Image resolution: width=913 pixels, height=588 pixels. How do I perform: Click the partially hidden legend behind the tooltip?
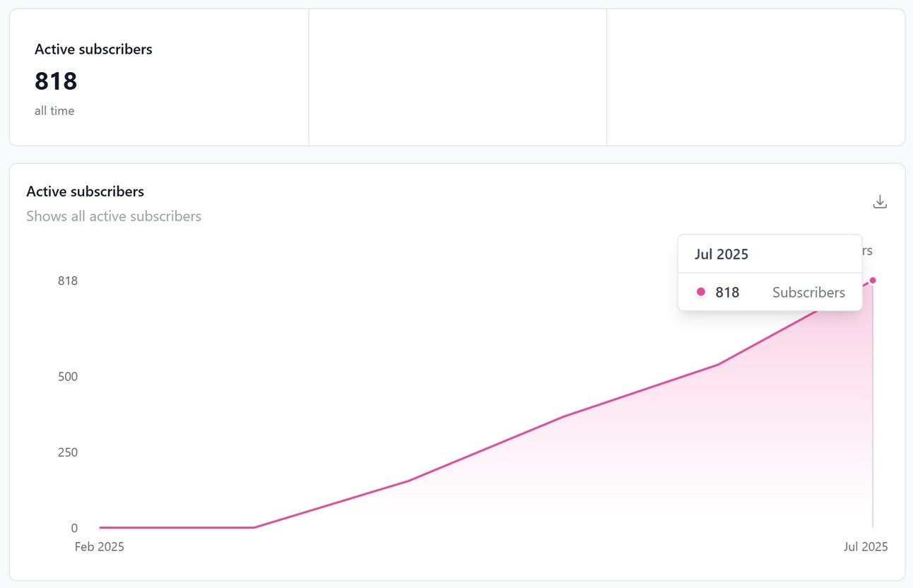pyautogui.click(x=868, y=251)
